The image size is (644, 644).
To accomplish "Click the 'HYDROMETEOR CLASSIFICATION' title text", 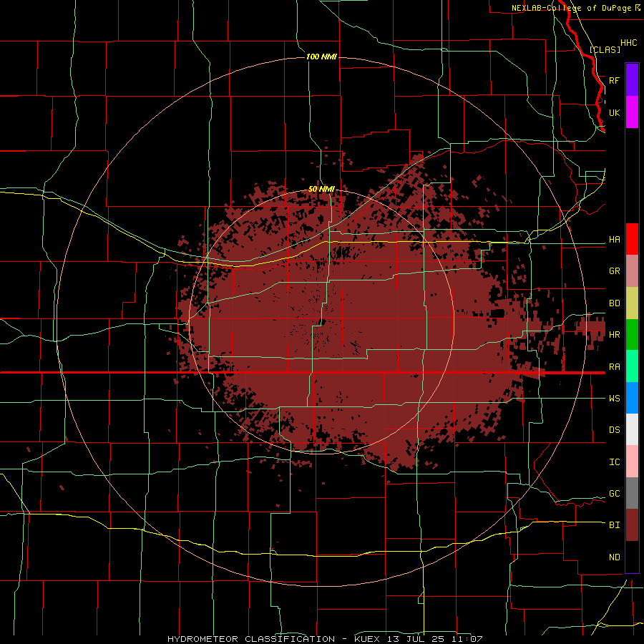I will 251,639.
